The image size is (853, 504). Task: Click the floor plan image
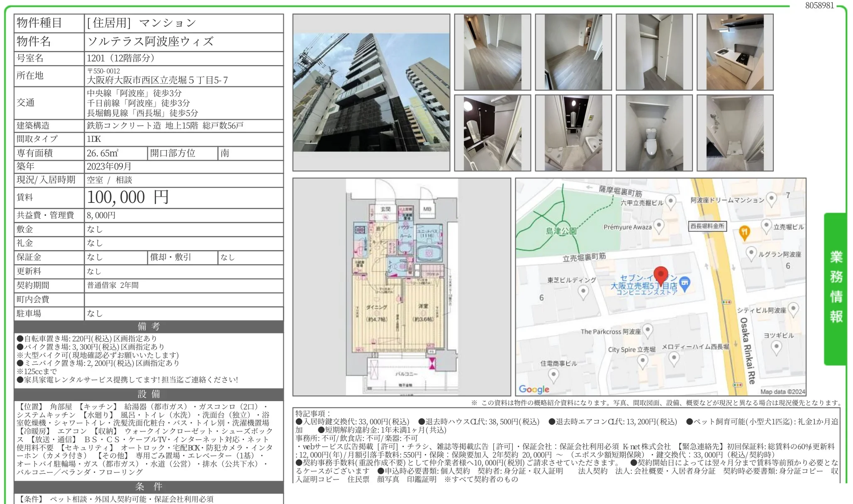coord(401,287)
